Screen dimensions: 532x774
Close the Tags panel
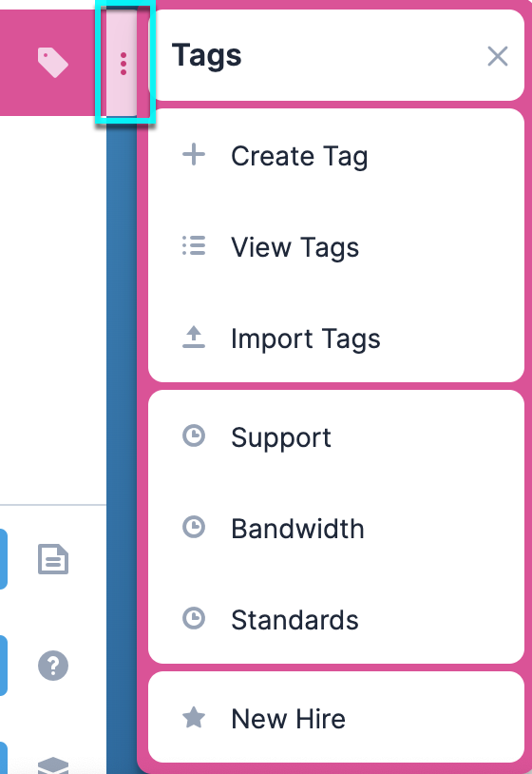tap(498, 56)
